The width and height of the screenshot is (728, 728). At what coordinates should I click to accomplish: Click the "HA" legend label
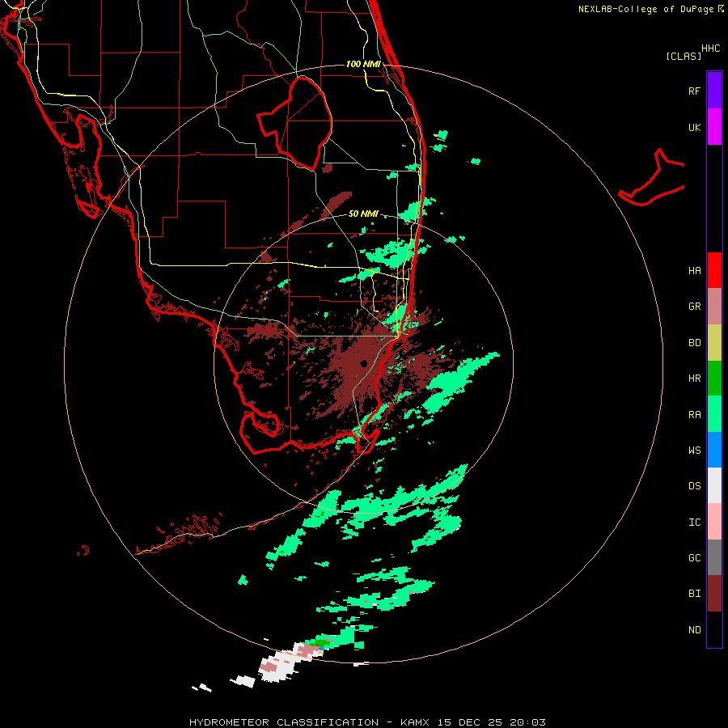(x=694, y=271)
